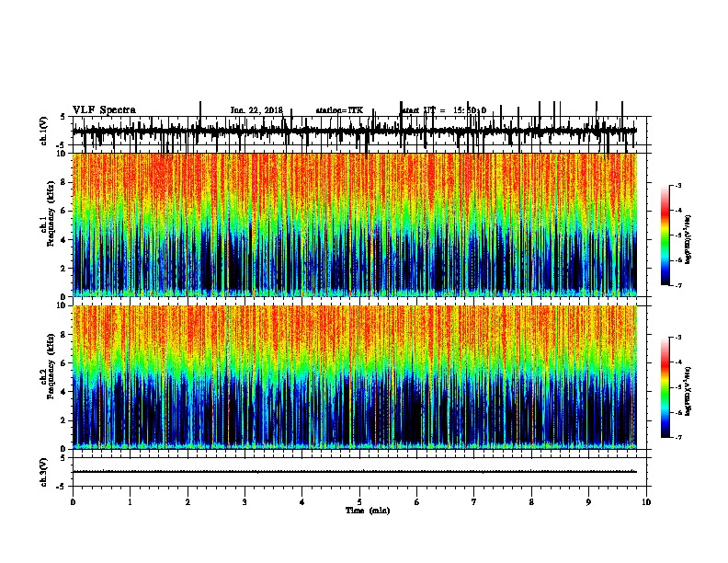728x563 pixels.
Task: Click the ch.2 colorbar log(PSD) unit label
Action: (x=688, y=391)
